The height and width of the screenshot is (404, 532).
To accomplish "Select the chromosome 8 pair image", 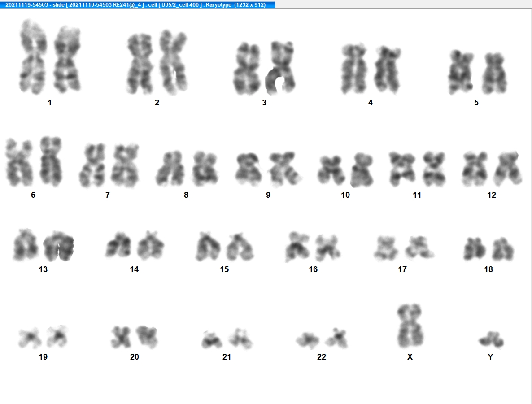I will [187, 169].
